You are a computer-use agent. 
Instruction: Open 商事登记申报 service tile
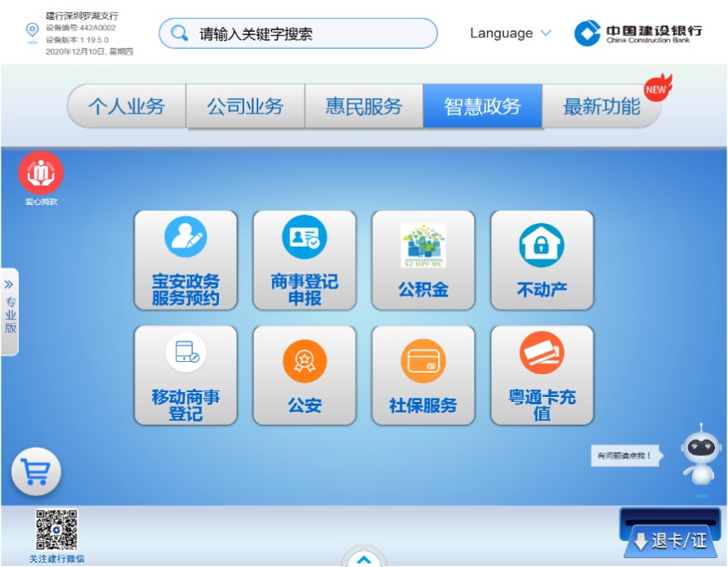coord(304,260)
